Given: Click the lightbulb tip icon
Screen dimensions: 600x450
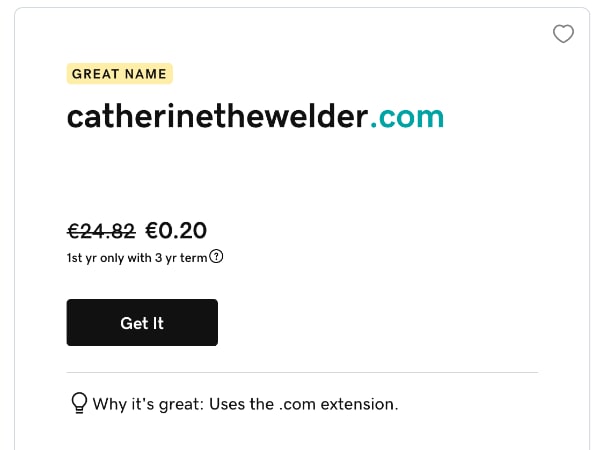Looking at the screenshot, I should (78, 403).
